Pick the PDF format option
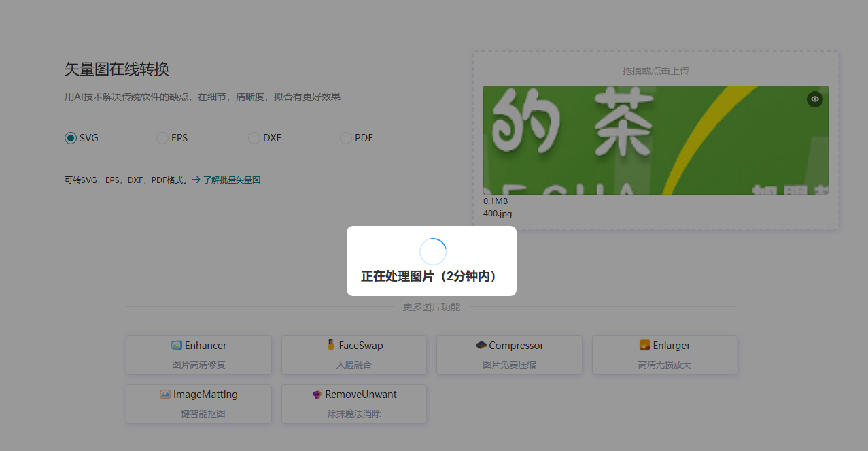868x451 pixels. [x=345, y=138]
